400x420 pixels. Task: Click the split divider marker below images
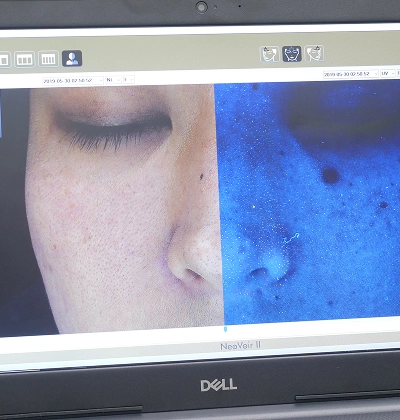pyautogui.click(x=225, y=329)
